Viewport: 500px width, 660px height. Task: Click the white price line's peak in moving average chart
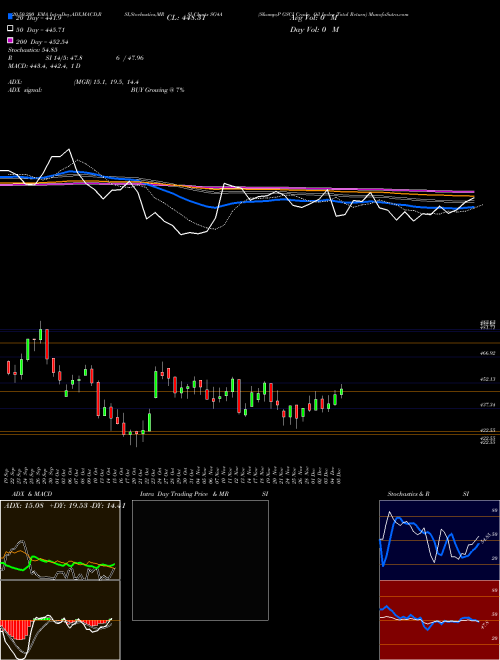click(69, 149)
